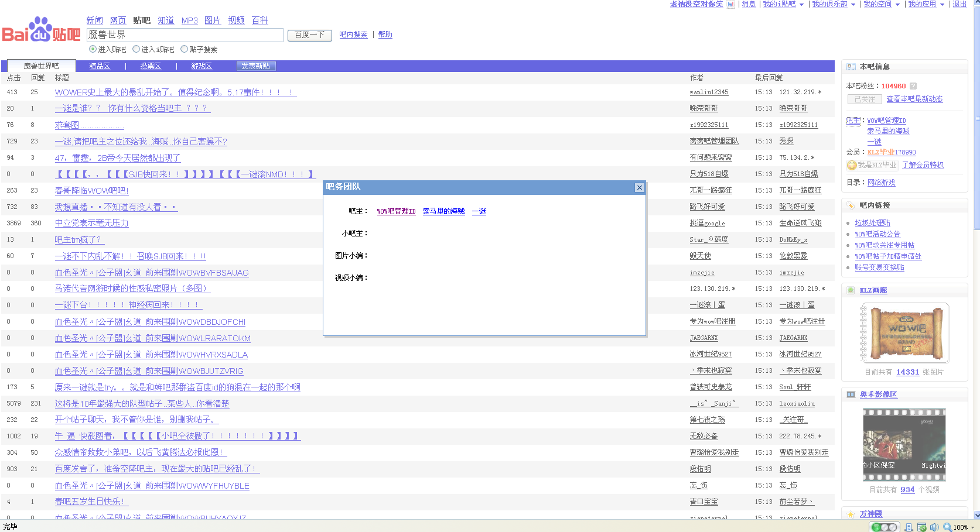Click the search input field containing 魔兽世界
This screenshot has height=532, width=980.
(185, 35)
